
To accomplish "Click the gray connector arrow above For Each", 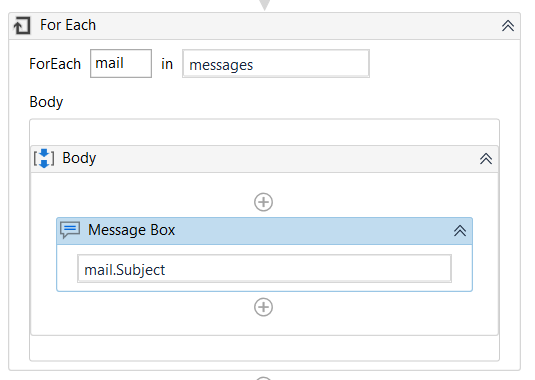I will (x=264, y=4).
